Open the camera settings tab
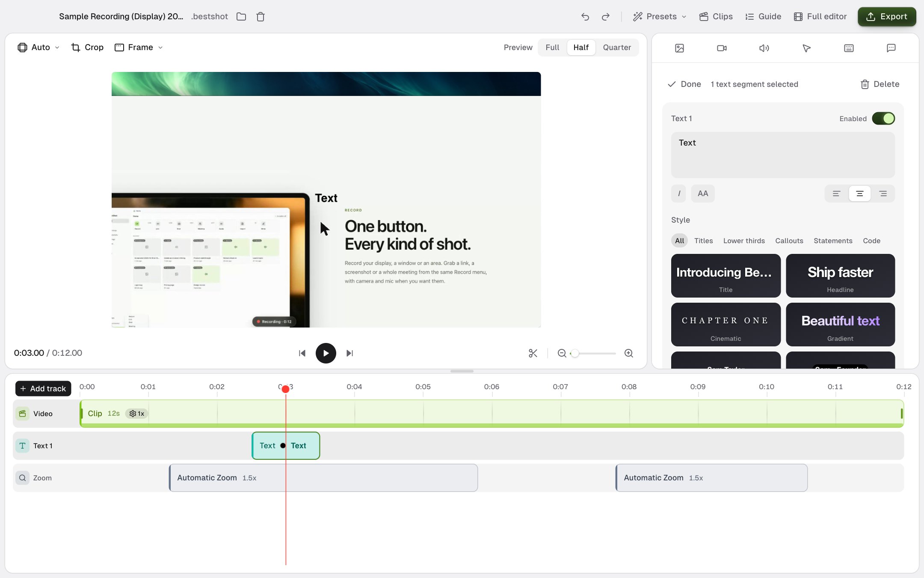924x578 pixels. point(722,48)
